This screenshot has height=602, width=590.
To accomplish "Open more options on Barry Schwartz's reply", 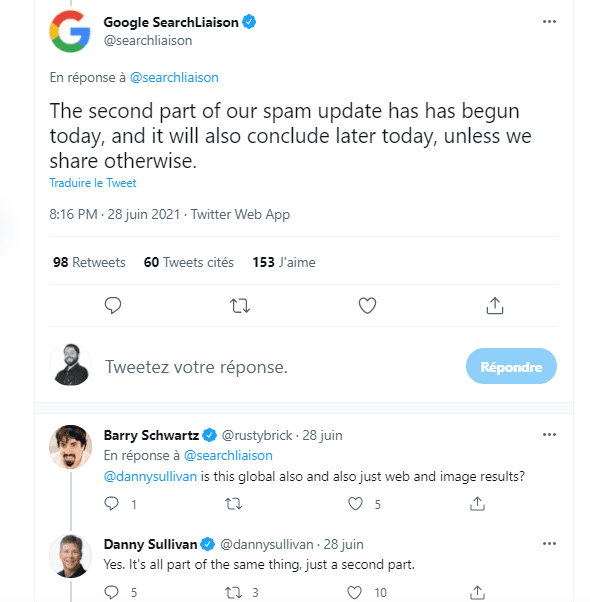I will tap(549, 435).
